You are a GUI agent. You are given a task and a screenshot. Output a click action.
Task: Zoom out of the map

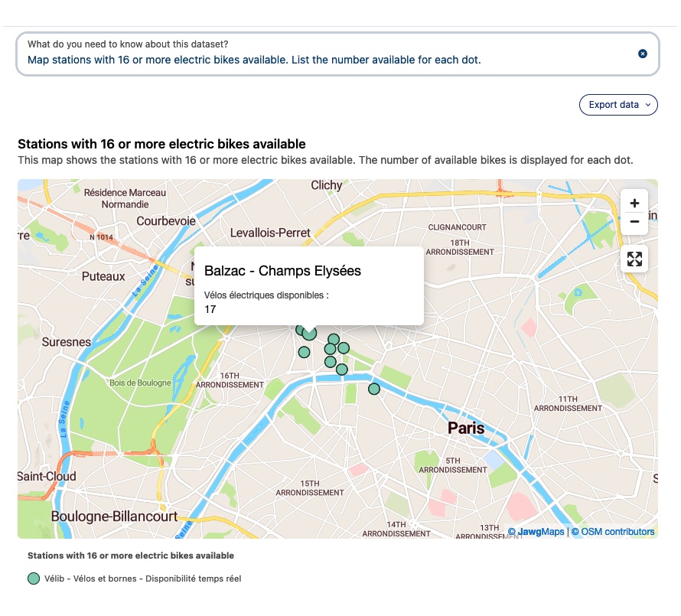(x=634, y=222)
